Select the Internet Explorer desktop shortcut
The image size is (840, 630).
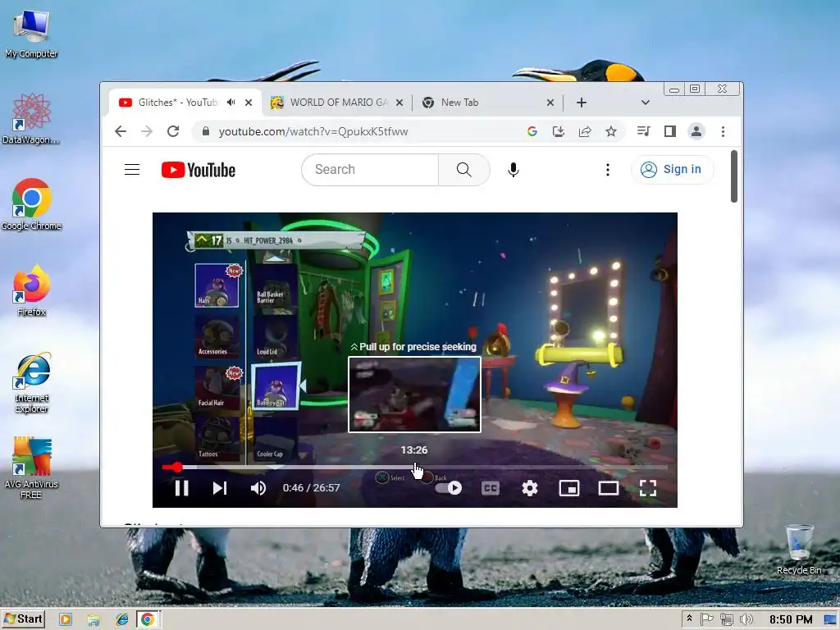32,382
